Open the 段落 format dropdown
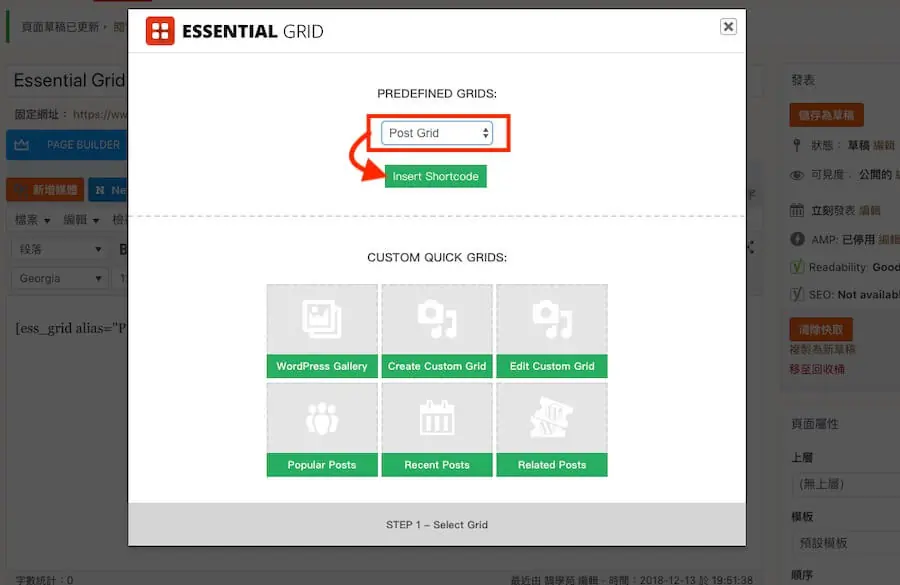 point(59,249)
